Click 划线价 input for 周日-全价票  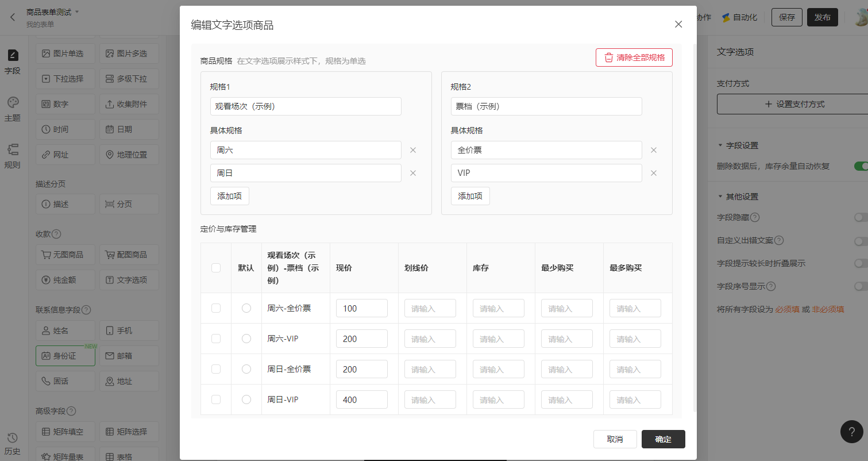[430, 369]
